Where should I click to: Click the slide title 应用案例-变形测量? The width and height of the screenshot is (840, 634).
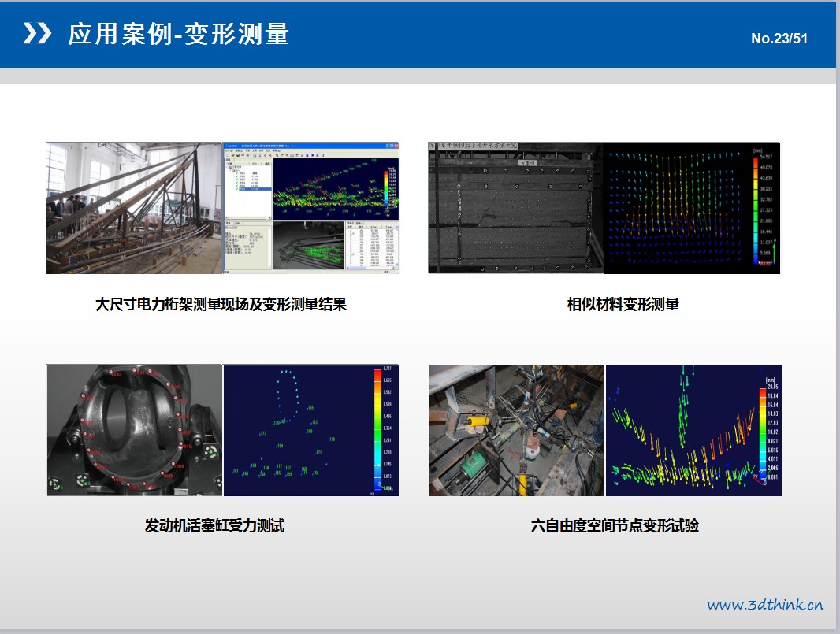(x=178, y=34)
